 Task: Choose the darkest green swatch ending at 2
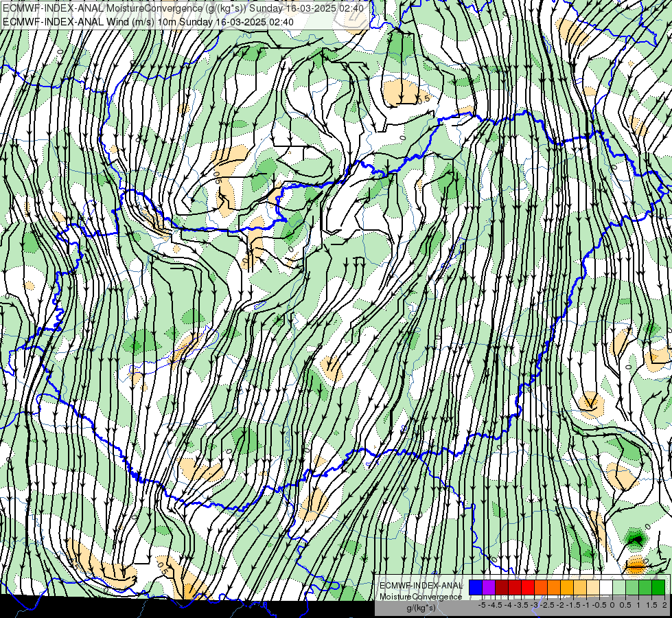(x=658, y=588)
